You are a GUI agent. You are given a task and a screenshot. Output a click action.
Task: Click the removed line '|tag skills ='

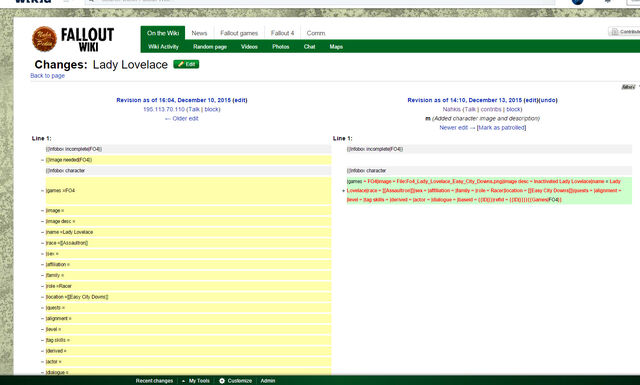click(188, 340)
